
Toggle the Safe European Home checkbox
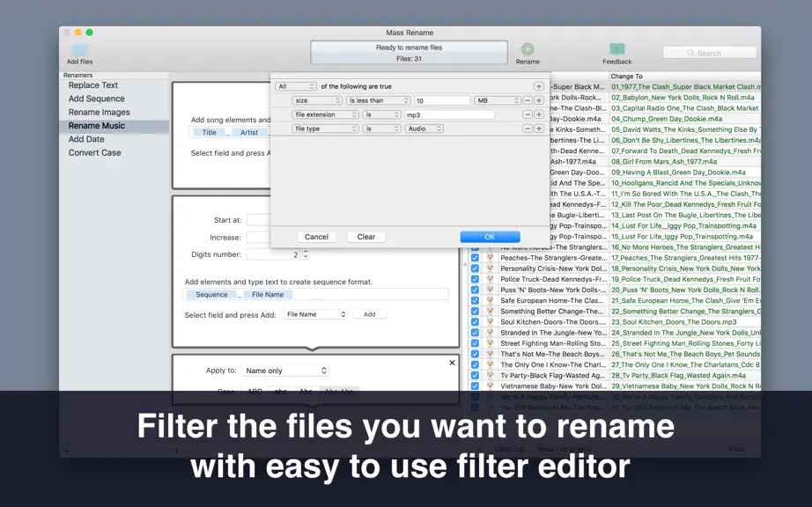tap(475, 300)
